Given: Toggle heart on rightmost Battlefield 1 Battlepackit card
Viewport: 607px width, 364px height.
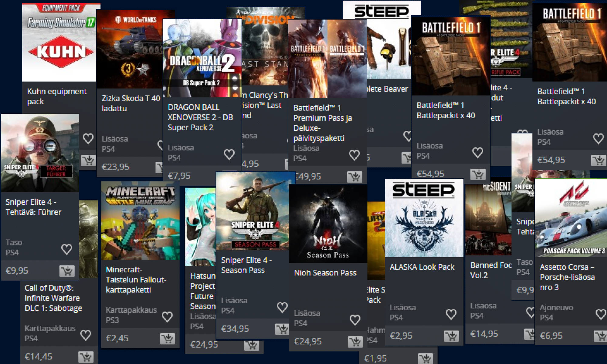Looking at the screenshot, I should [x=599, y=139].
